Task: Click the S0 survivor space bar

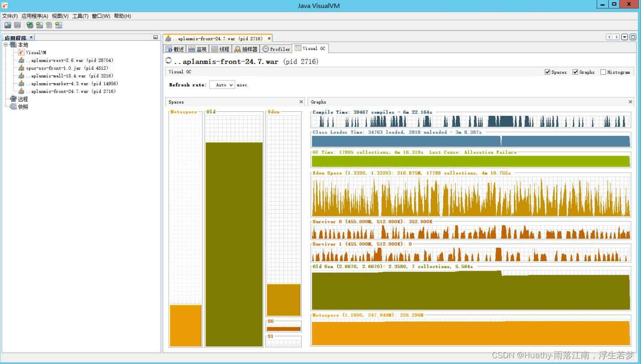Action: [284, 329]
